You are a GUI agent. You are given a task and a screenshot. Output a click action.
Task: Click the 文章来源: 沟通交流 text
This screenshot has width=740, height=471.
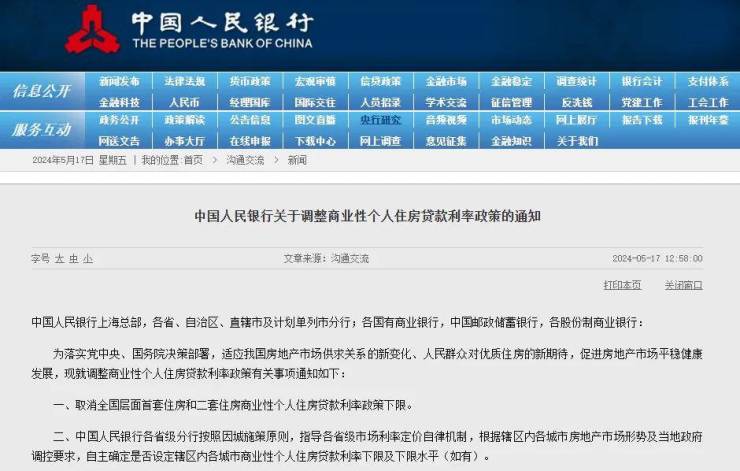pyautogui.click(x=326, y=259)
